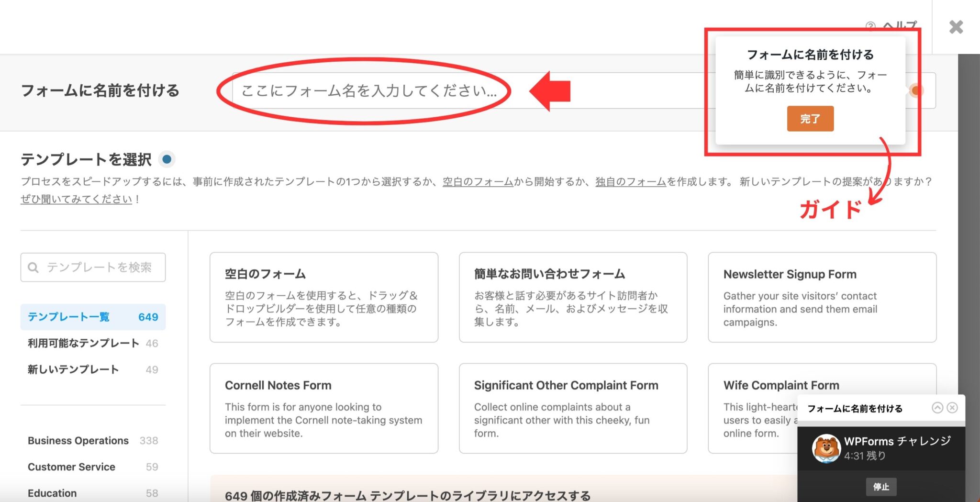Select テンプレート一覧 in the sidebar

pyautogui.click(x=69, y=317)
